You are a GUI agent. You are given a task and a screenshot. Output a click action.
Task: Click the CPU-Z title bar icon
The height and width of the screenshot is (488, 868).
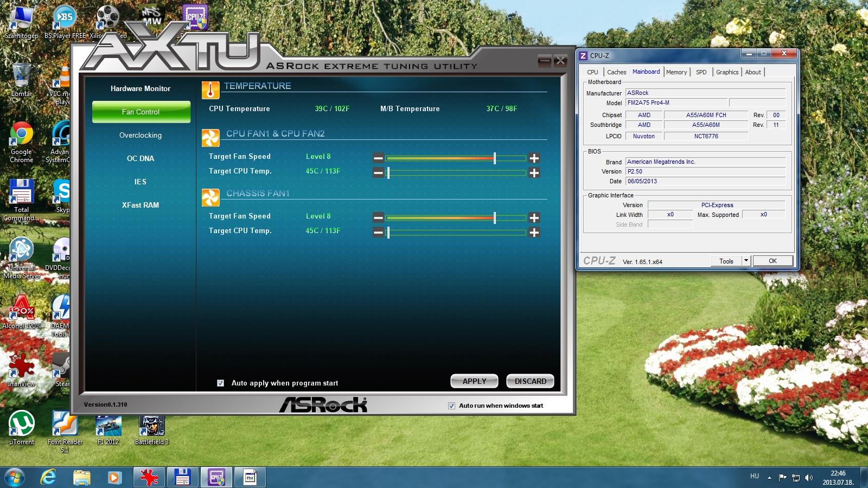pos(583,55)
